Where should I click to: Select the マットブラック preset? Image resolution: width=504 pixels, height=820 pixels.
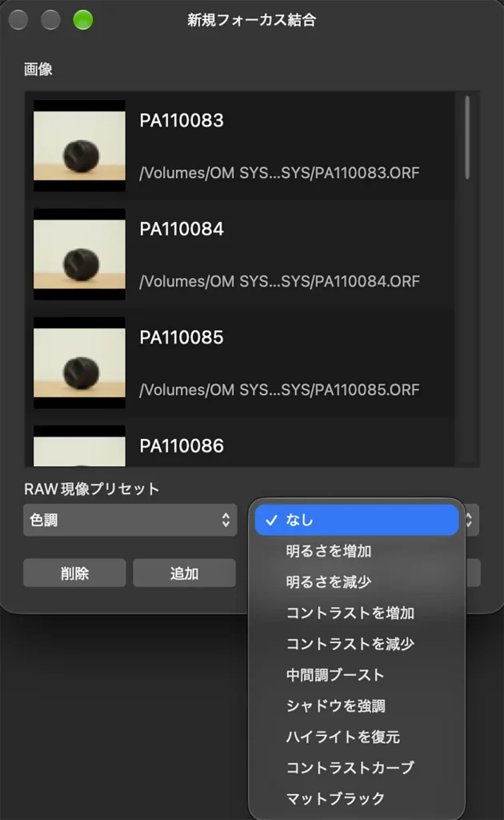tap(357, 798)
